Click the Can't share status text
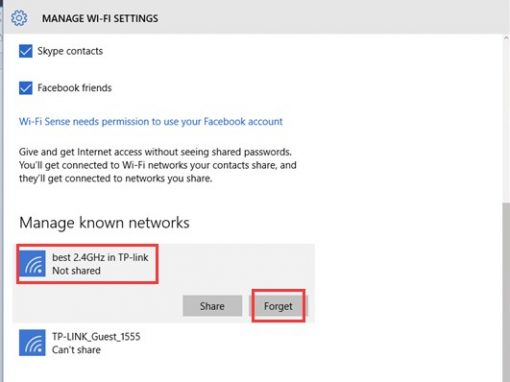Viewport: 510px width, 382px height. point(76,350)
